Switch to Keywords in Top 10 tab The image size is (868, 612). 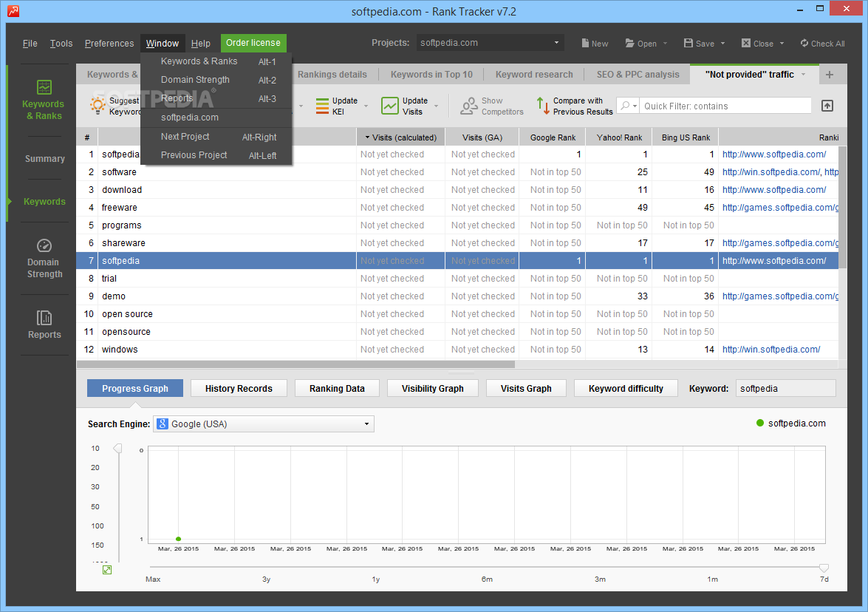point(431,74)
